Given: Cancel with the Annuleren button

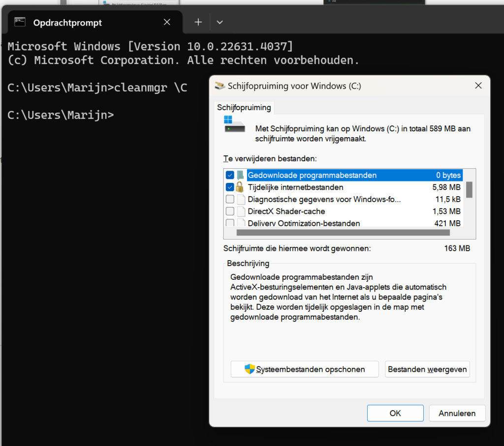Looking at the screenshot, I should pos(457,413).
